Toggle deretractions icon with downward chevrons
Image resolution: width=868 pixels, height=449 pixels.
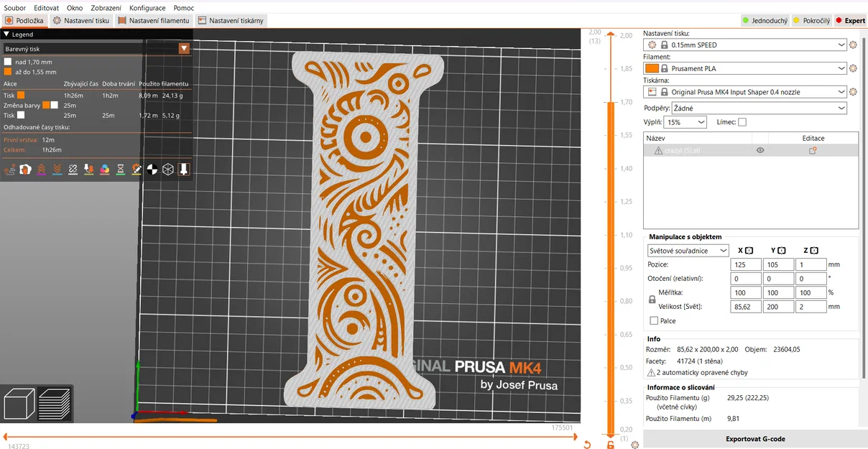click(x=57, y=170)
